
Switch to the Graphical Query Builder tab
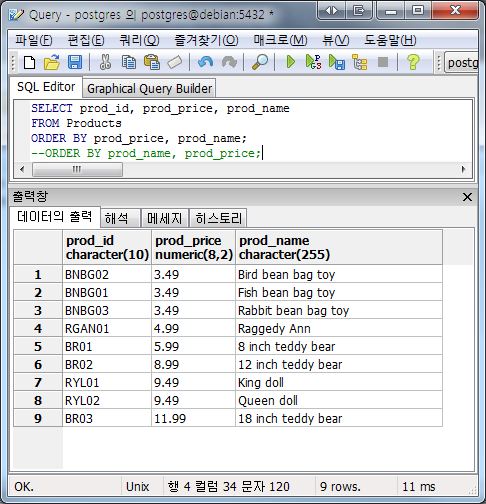pos(149,89)
